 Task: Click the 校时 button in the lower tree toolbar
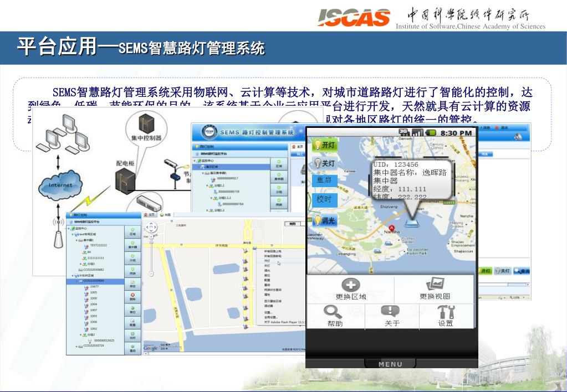[x=132, y=336]
